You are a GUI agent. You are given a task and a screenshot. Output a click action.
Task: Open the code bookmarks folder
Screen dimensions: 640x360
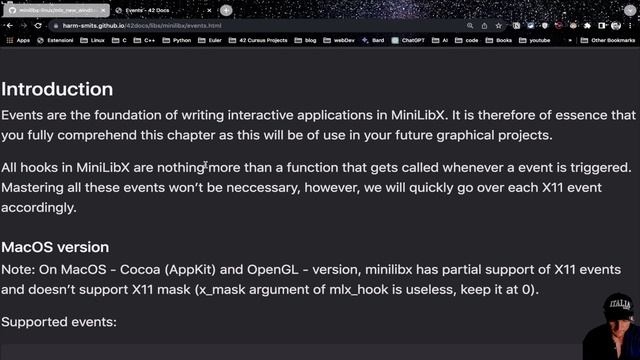tap(467, 40)
